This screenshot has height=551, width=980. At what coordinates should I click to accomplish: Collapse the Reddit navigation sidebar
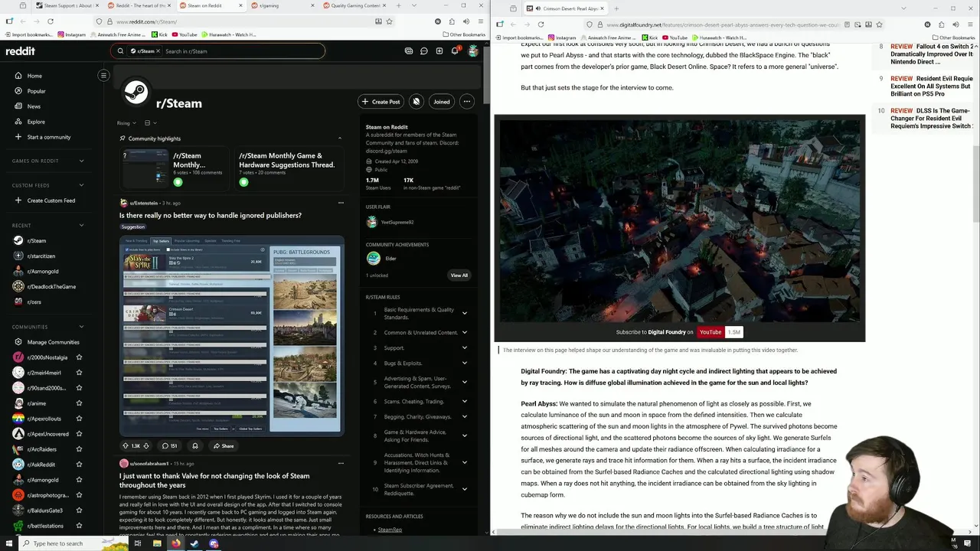tap(103, 75)
